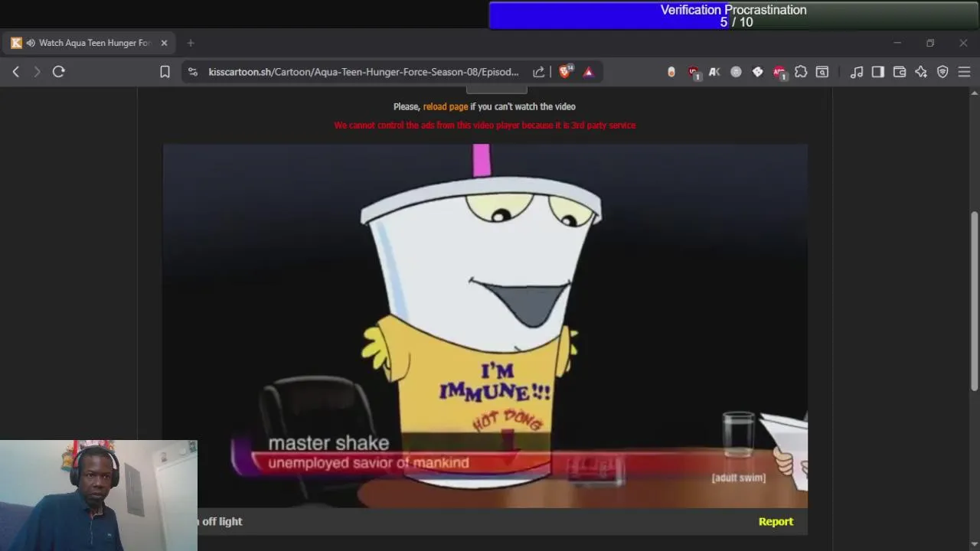Image resolution: width=980 pixels, height=551 pixels.
Task: Click the 'off light' toggle link
Action: (x=221, y=521)
